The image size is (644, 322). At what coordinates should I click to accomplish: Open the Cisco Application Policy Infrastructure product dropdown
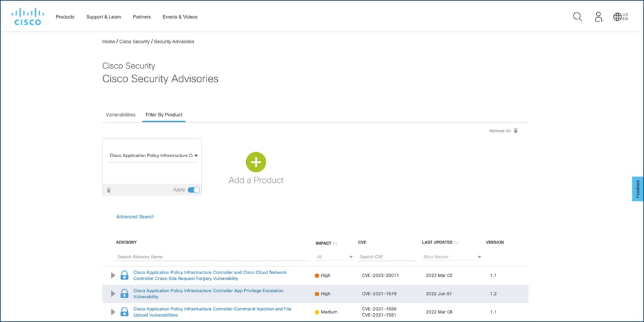click(152, 156)
